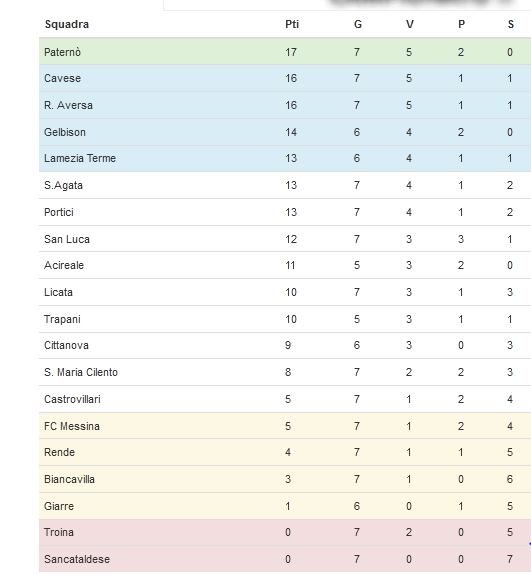Open the Cavese team entry
The width and height of the screenshot is (531, 575).
point(62,78)
